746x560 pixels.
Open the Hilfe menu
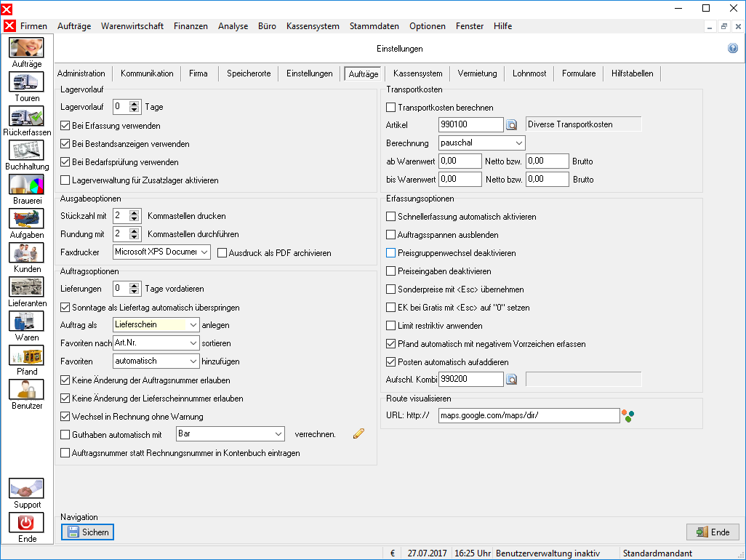point(503,26)
